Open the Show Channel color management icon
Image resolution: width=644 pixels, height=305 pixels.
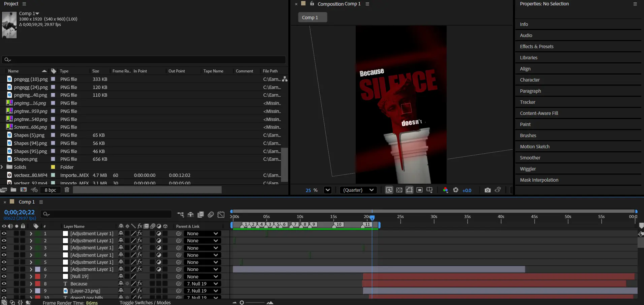[445, 190]
